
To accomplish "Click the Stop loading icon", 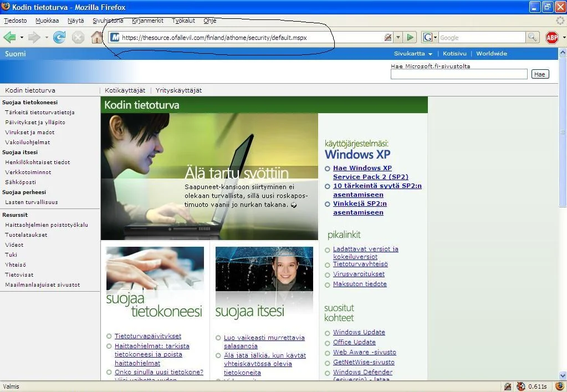I will 78,37.
